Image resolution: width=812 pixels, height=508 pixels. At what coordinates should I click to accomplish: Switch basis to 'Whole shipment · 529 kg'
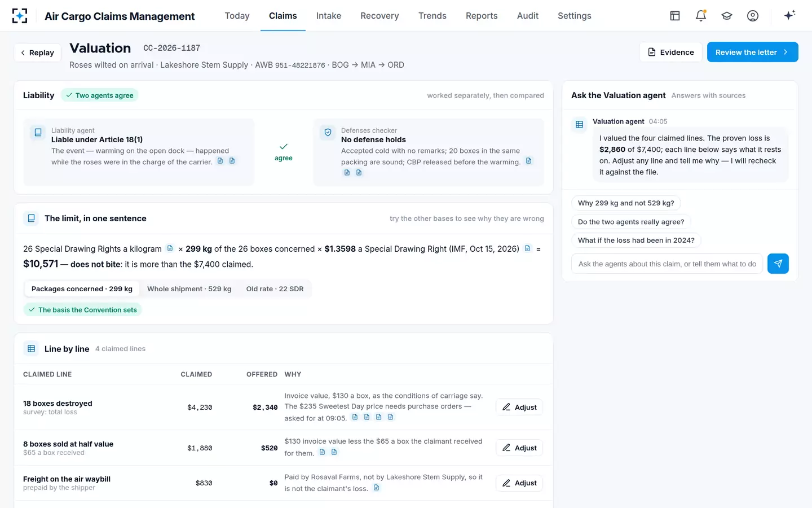tap(189, 288)
